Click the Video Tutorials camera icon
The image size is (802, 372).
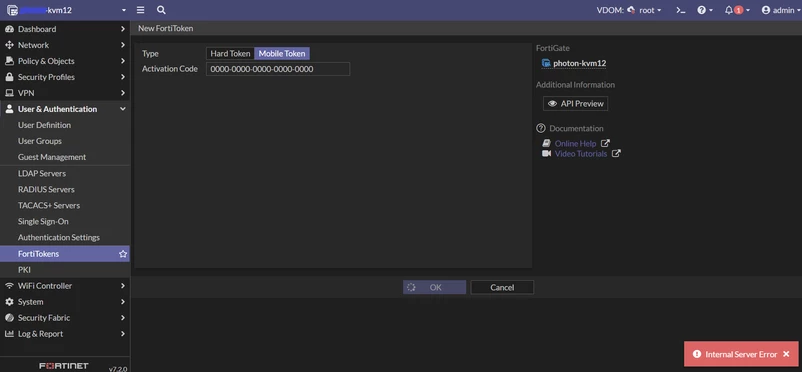546,154
